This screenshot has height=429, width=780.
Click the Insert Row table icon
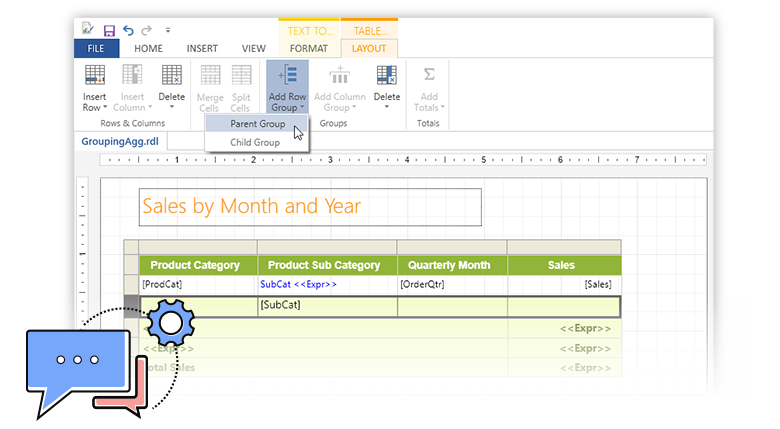[x=94, y=75]
